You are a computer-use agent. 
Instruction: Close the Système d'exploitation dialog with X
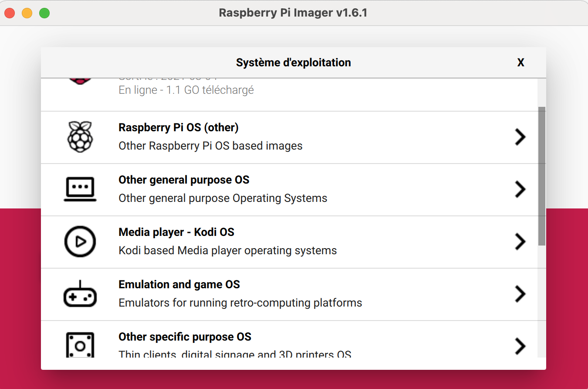(520, 63)
